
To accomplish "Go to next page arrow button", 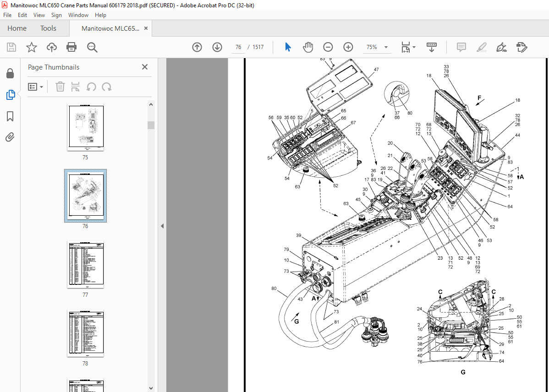I will (x=217, y=47).
